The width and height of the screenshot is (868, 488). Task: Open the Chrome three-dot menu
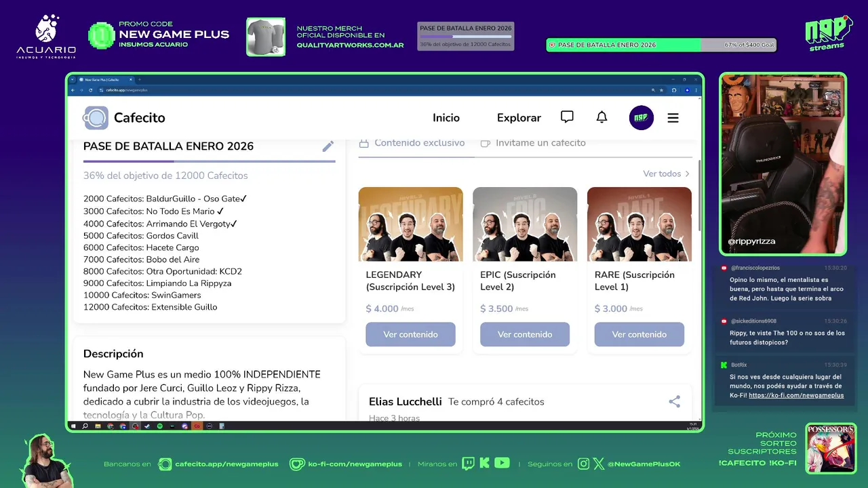click(x=696, y=90)
